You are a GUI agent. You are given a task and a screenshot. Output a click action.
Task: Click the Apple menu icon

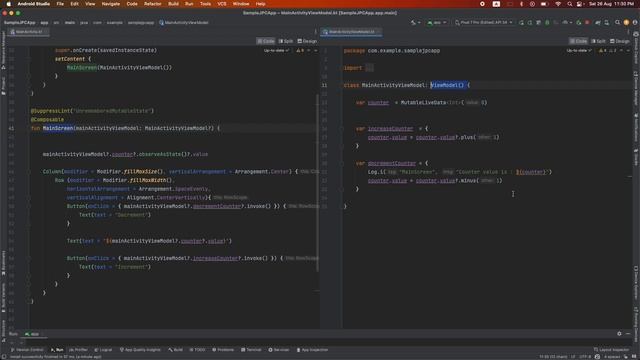coord(8,4)
